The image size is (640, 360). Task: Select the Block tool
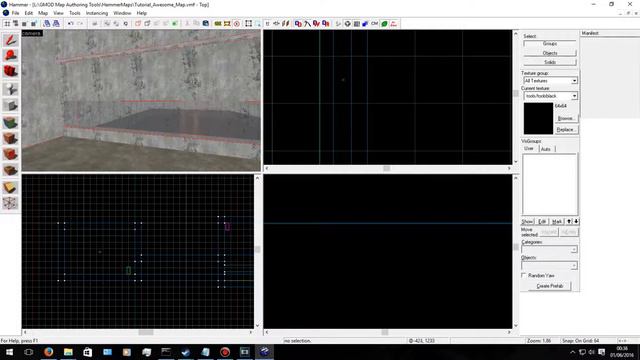pyautogui.click(x=10, y=105)
